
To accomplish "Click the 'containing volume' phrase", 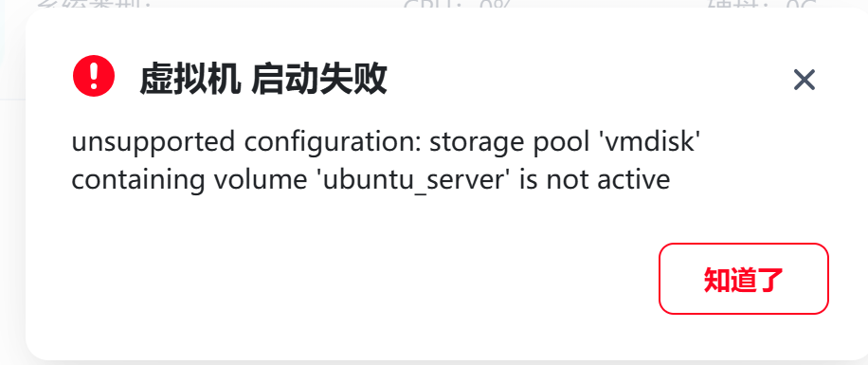I will (190, 180).
